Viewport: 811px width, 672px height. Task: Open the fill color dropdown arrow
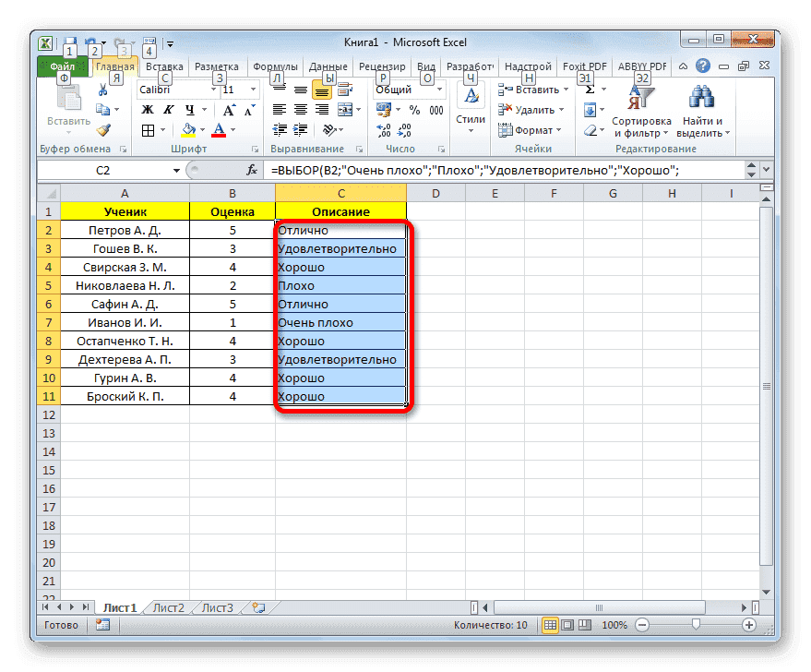click(201, 130)
